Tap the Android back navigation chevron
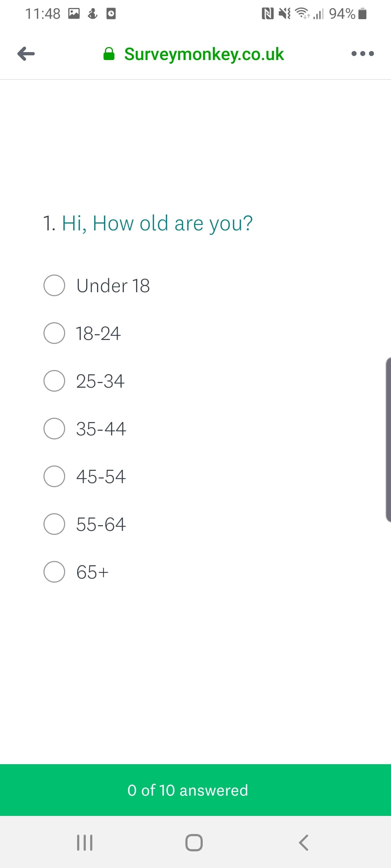Image resolution: width=391 pixels, height=868 pixels. [303, 842]
